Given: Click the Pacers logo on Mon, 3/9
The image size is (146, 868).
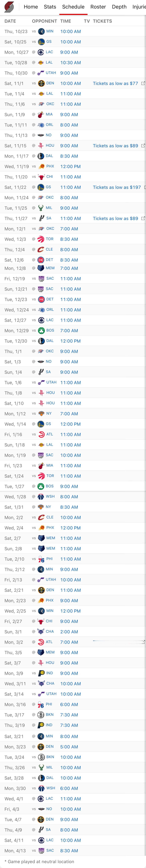Looking at the screenshot, I should click(x=41, y=673).
